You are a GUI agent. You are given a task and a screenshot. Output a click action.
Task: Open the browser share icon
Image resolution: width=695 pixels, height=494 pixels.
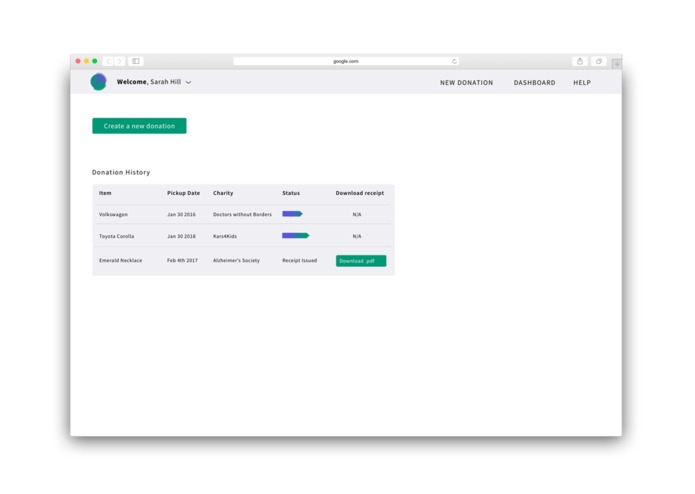click(580, 61)
